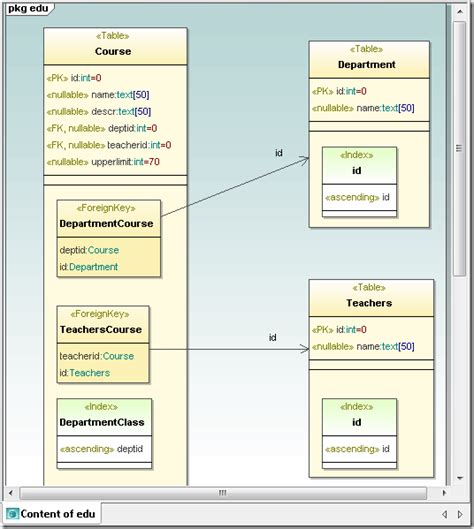This screenshot has width=474, height=529.
Task: Select 'id:Department' in DepartmentCourse
Action: point(89,267)
